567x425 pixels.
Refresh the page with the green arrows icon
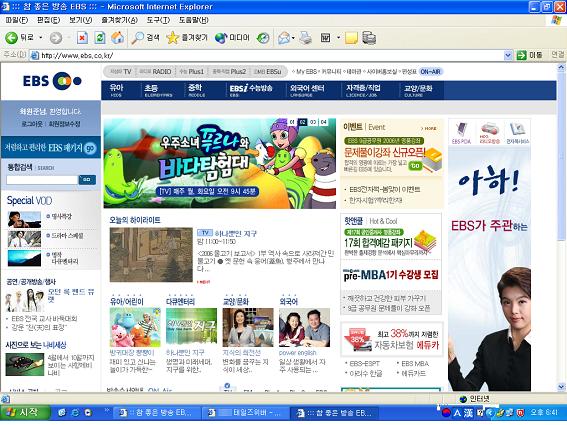[x=100, y=38]
